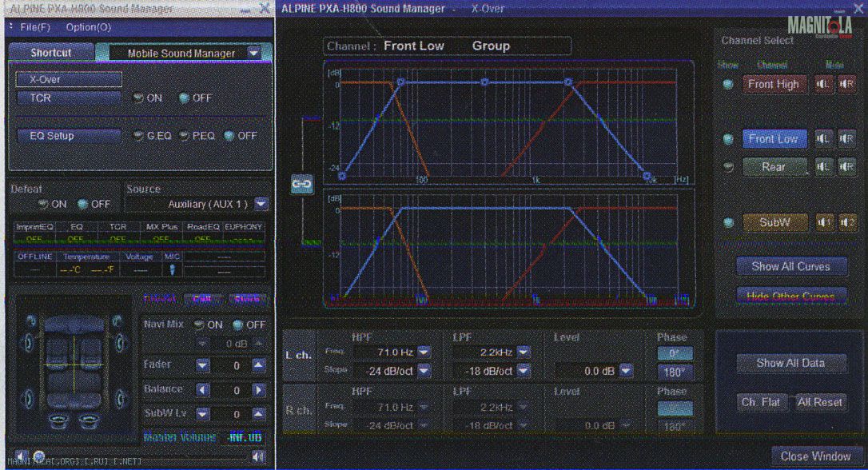Mute the Front High left channel
Image resolution: width=868 pixels, height=470 pixels.
tap(823, 84)
